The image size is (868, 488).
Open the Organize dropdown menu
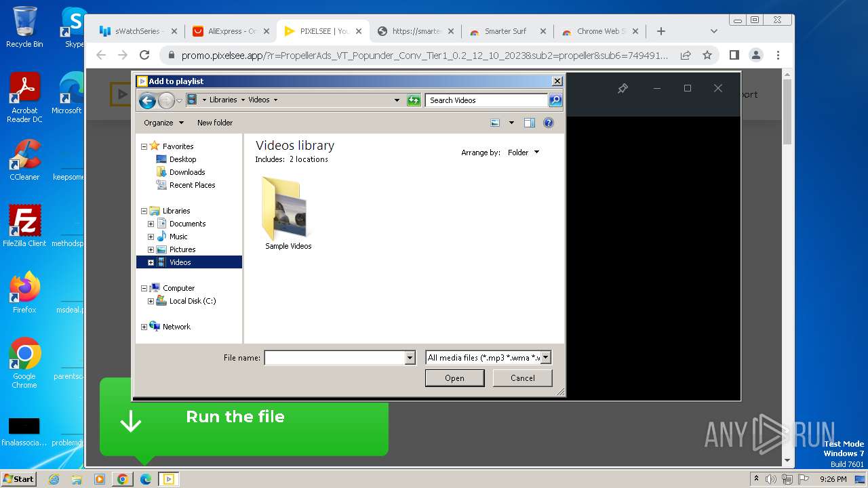(x=163, y=123)
